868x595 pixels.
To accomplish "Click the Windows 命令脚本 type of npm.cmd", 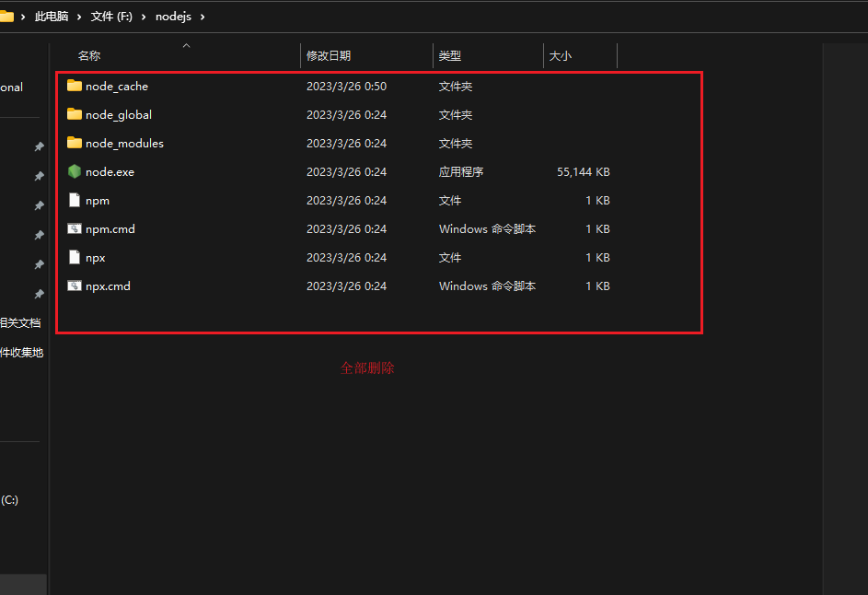I will (487, 228).
